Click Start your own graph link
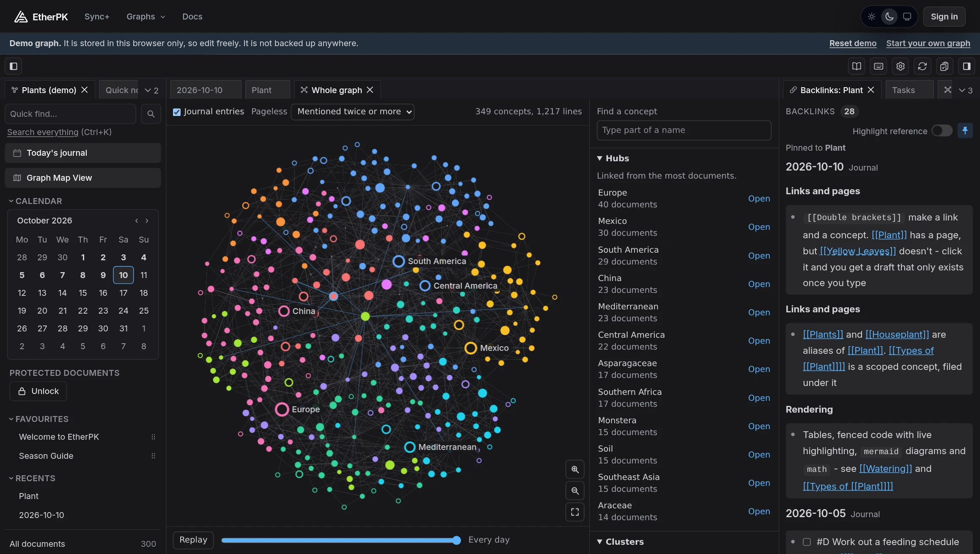This screenshot has height=554, width=980. point(928,43)
